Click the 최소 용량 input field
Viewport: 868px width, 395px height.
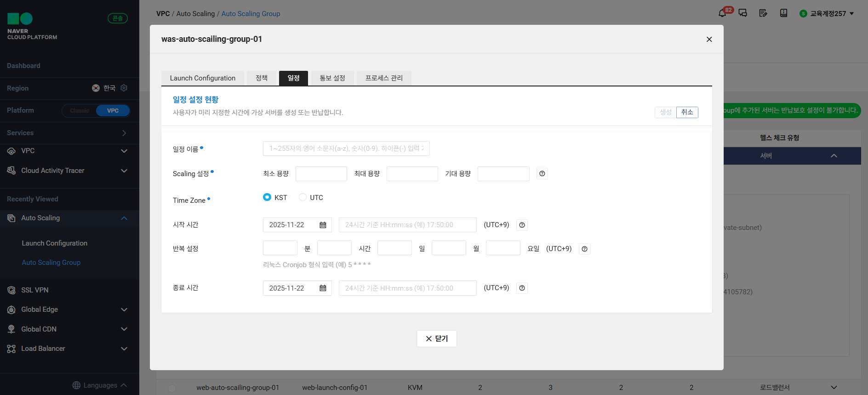[x=321, y=174]
